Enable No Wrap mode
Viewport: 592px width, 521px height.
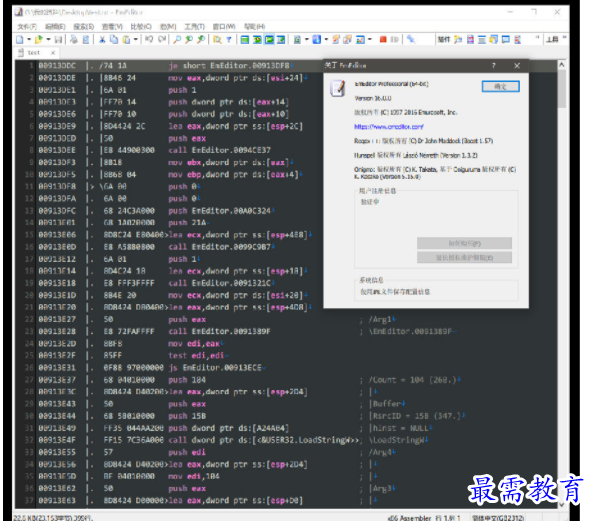click(x=245, y=39)
